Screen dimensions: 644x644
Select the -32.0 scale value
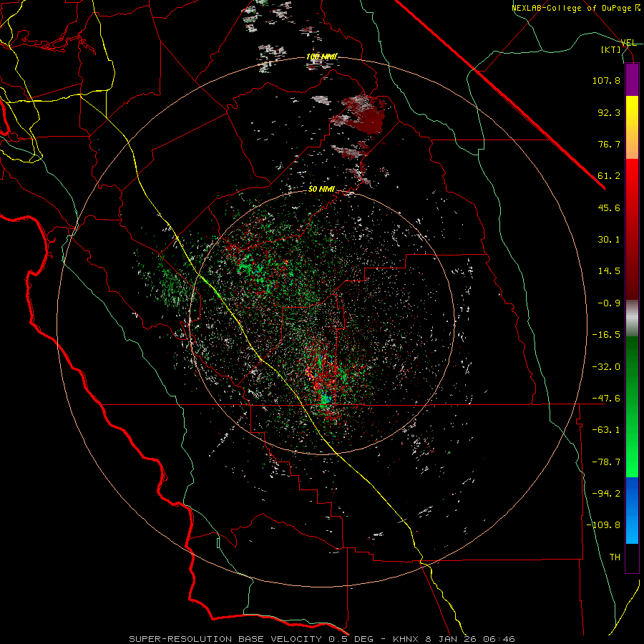coord(606,367)
